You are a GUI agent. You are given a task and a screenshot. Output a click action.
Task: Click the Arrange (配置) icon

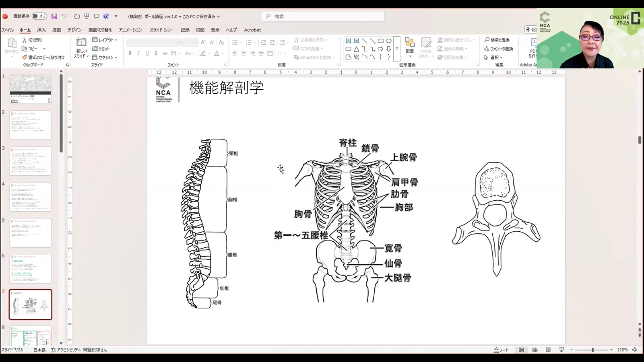point(410,45)
